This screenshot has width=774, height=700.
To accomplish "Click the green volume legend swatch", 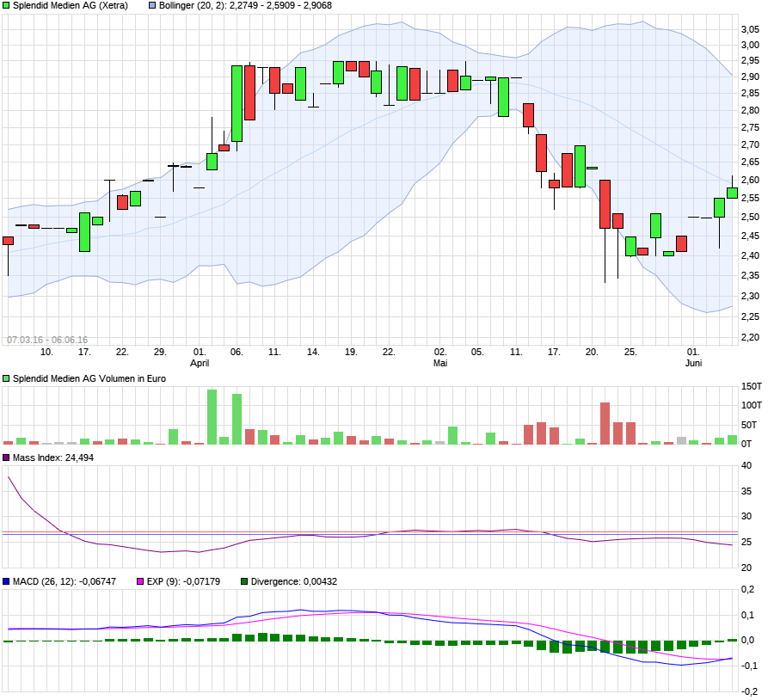I will coord(6,378).
